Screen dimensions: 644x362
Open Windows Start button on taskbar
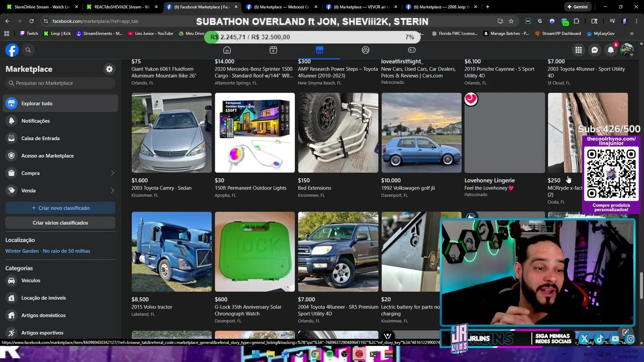coord(256,354)
